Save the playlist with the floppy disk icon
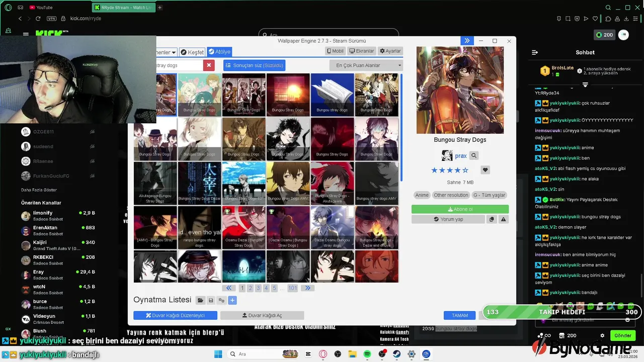644x362 pixels. coord(211,300)
